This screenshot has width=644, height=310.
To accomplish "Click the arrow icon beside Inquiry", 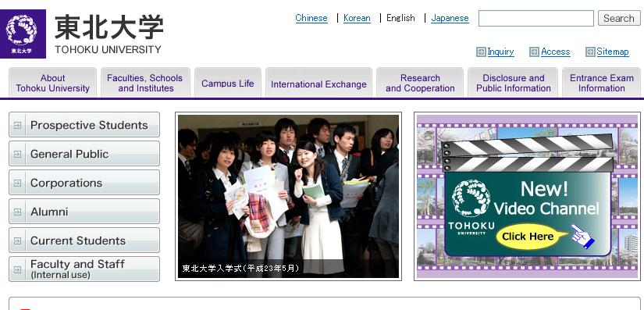I will (481, 52).
